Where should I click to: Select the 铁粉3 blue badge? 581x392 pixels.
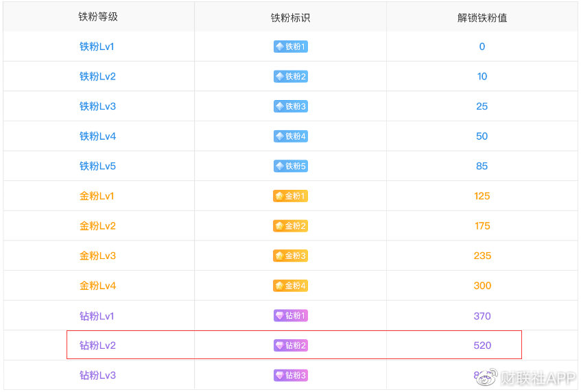(x=290, y=106)
